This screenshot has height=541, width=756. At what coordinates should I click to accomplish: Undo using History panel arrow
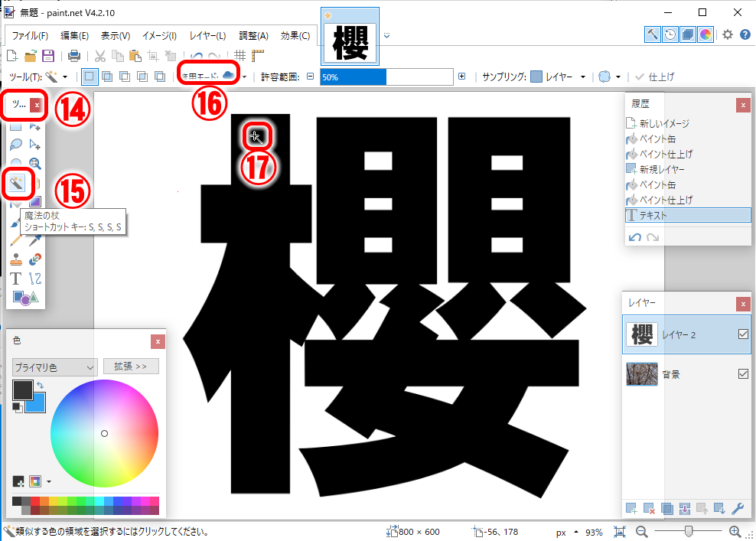point(635,237)
